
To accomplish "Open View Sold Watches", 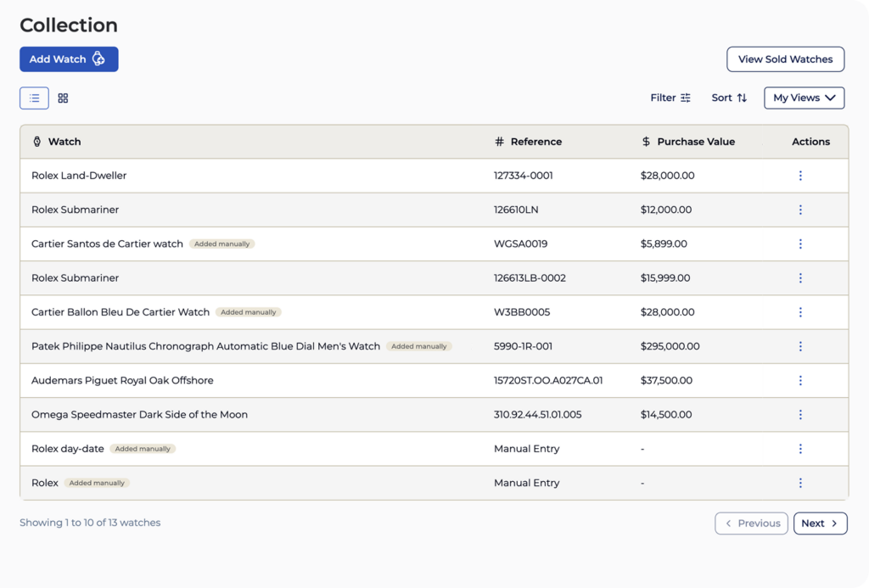I will coord(785,59).
